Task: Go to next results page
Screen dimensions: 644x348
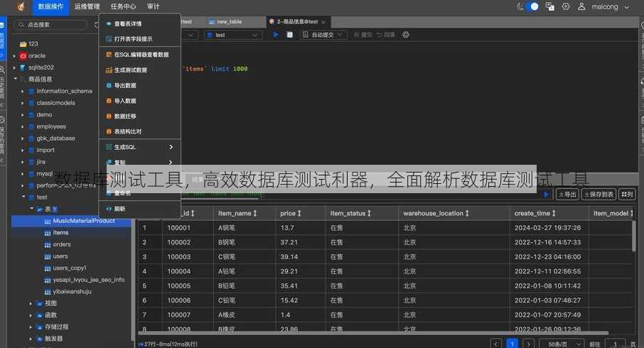Action: coord(529,344)
